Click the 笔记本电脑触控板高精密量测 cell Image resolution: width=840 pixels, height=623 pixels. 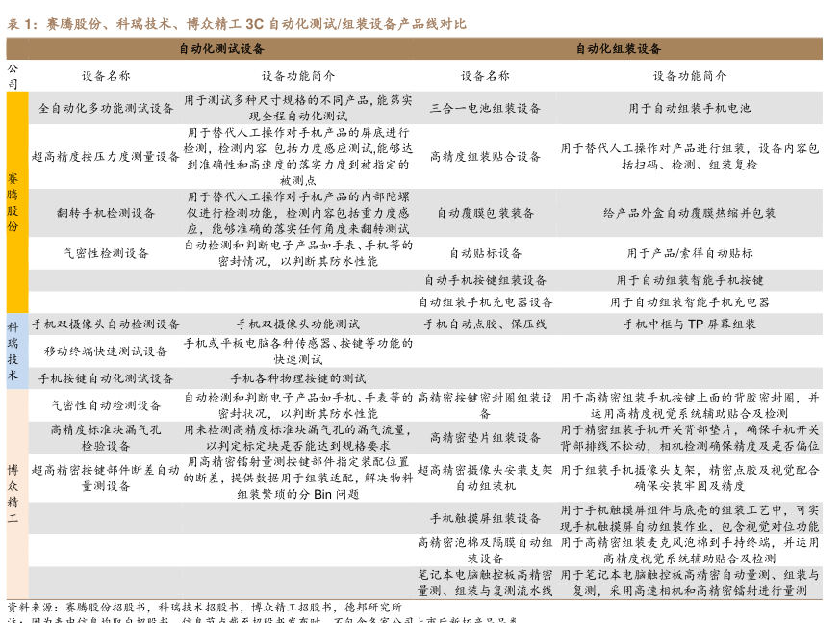485,583
